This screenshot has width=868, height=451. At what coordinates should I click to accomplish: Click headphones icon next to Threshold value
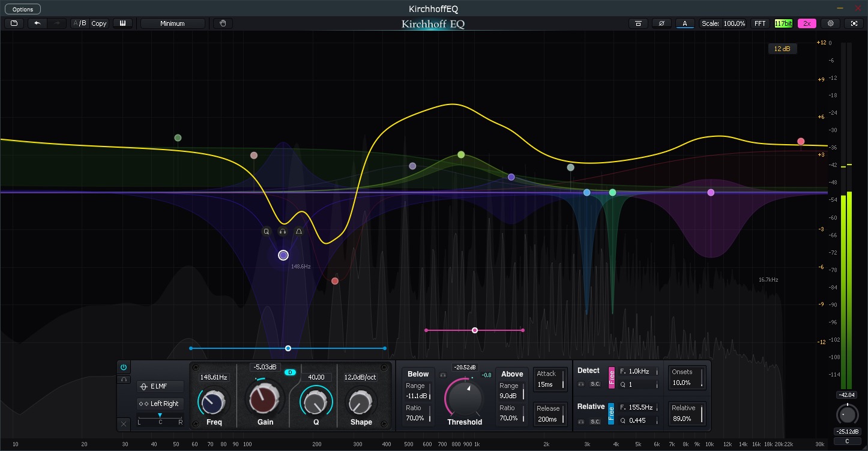coord(444,375)
